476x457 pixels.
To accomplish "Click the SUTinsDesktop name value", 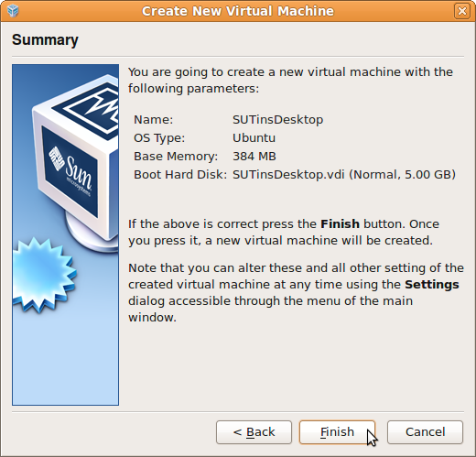I will [277, 119].
